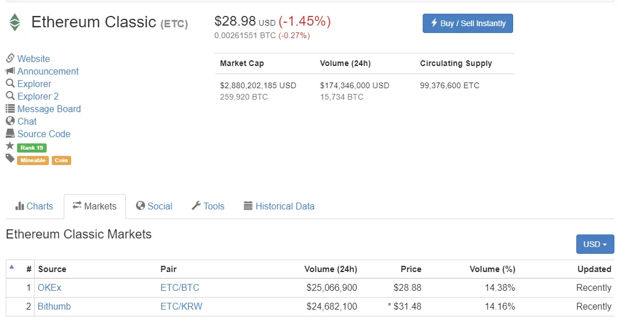
Task: Click the list icon beside Message Board
Action: 10,108
